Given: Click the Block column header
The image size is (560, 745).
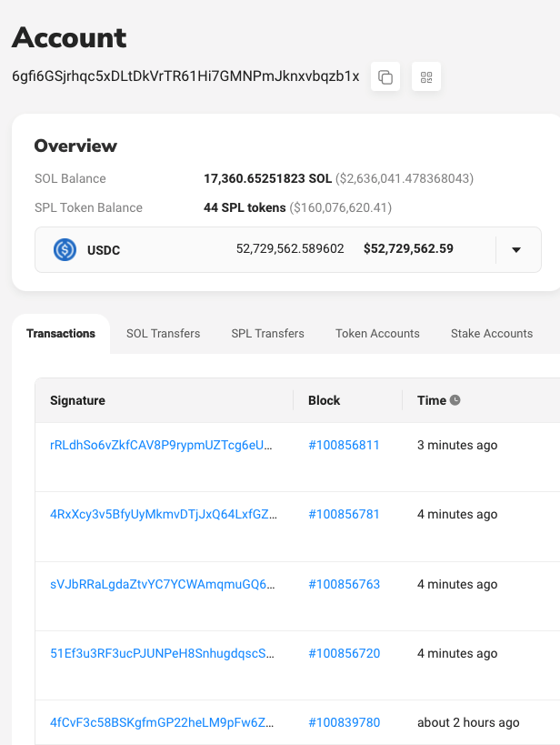Looking at the screenshot, I should (x=324, y=400).
